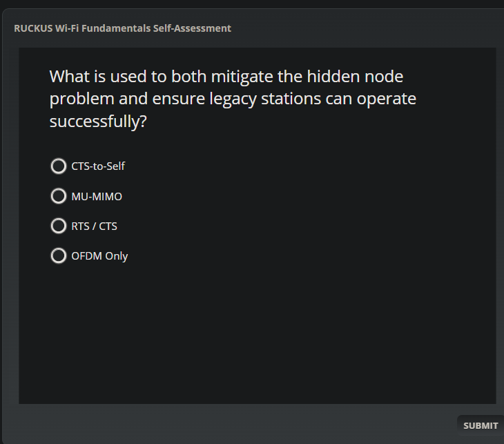Click the word "RUCKUS" in the header

pyautogui.click(x=32, y=28)
